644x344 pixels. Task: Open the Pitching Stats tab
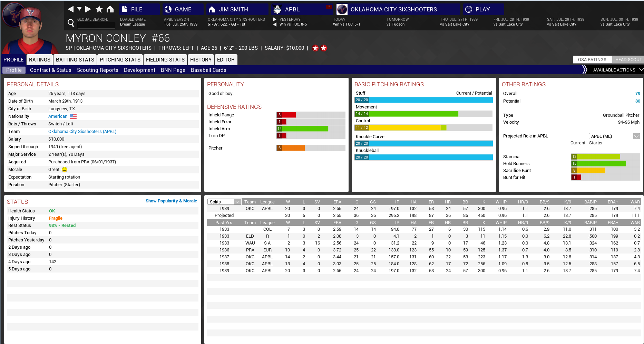(120, 60)
